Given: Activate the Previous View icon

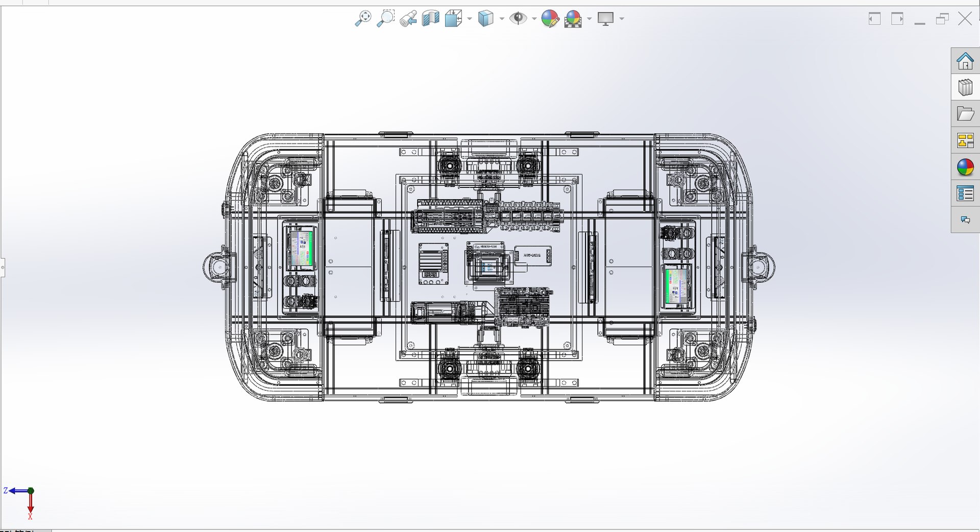Looking at the screenshot, I should tap(408, 19).
